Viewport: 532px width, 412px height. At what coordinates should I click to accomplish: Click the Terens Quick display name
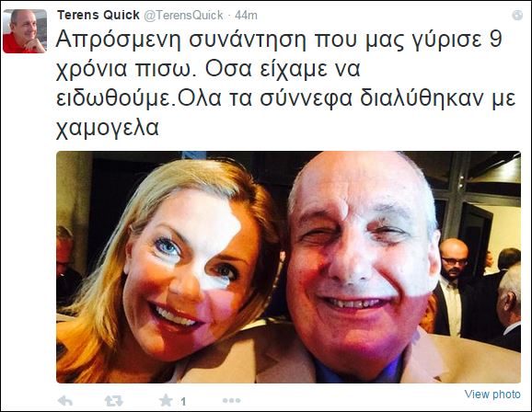(98, 15)
